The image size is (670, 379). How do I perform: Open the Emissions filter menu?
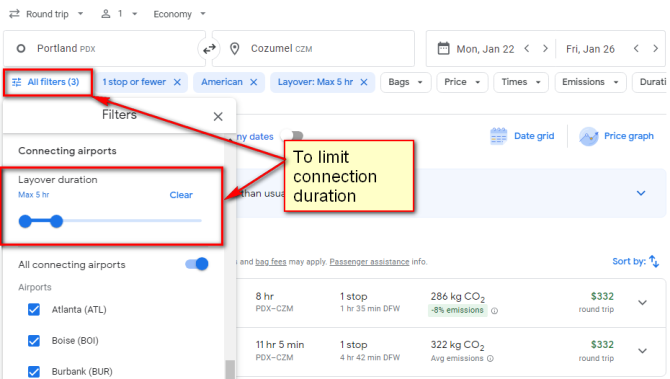590,82
